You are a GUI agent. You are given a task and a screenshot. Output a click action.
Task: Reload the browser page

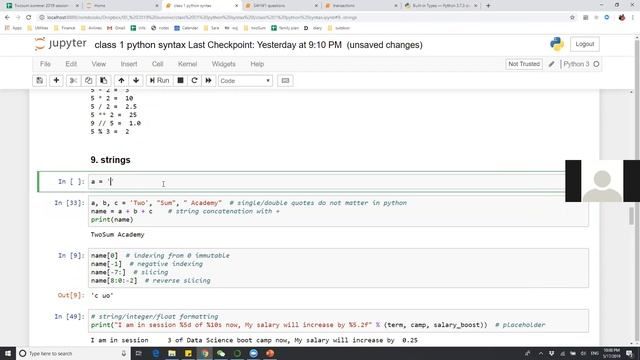coord(29,18)
